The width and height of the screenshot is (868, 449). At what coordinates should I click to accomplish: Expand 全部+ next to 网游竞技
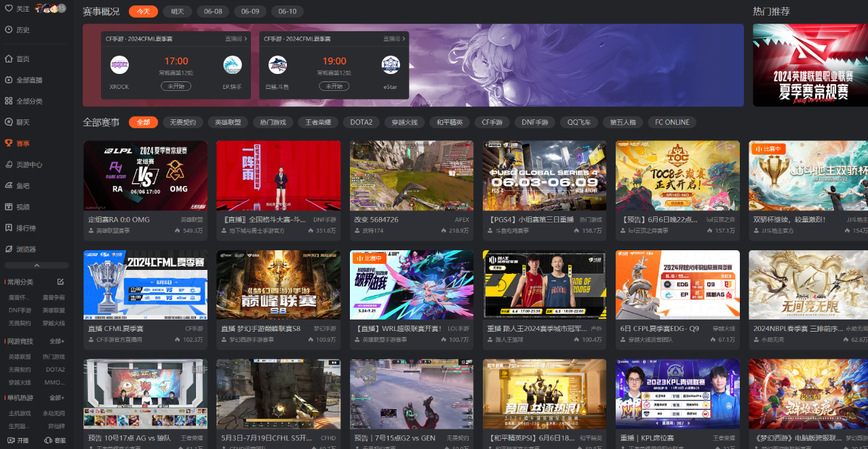pos(57,341)
